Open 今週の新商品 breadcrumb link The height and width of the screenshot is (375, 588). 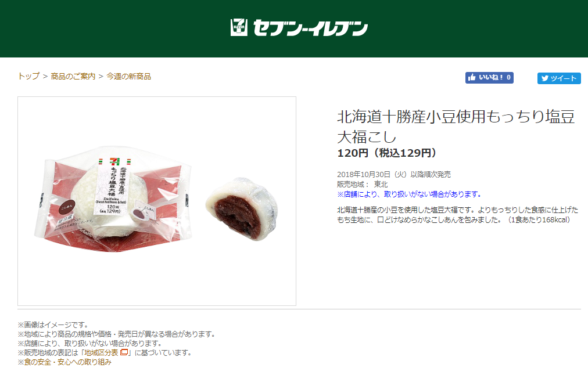coord(128,77)
